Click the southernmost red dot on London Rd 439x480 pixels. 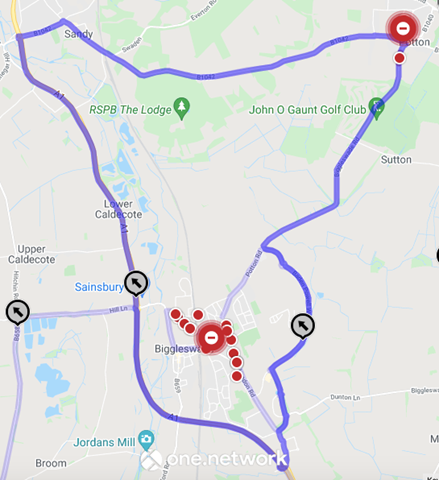237,376
